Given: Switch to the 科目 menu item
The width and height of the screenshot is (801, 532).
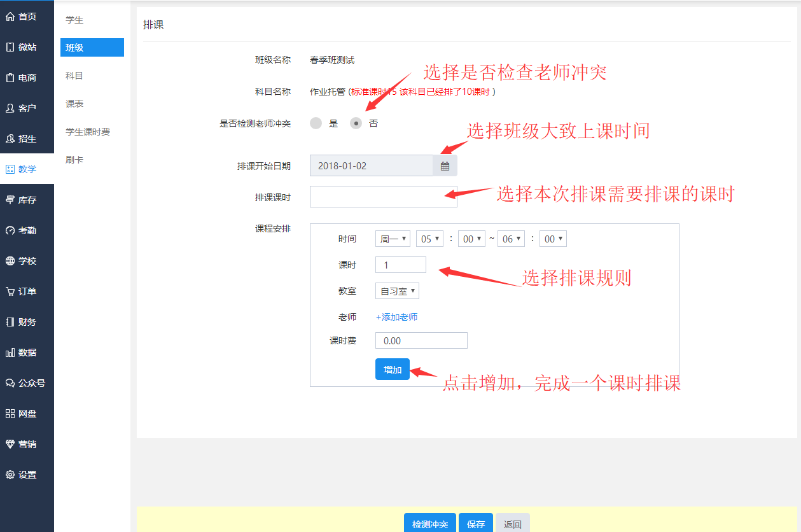Looking at the screenshot, I should coord(74,74).
